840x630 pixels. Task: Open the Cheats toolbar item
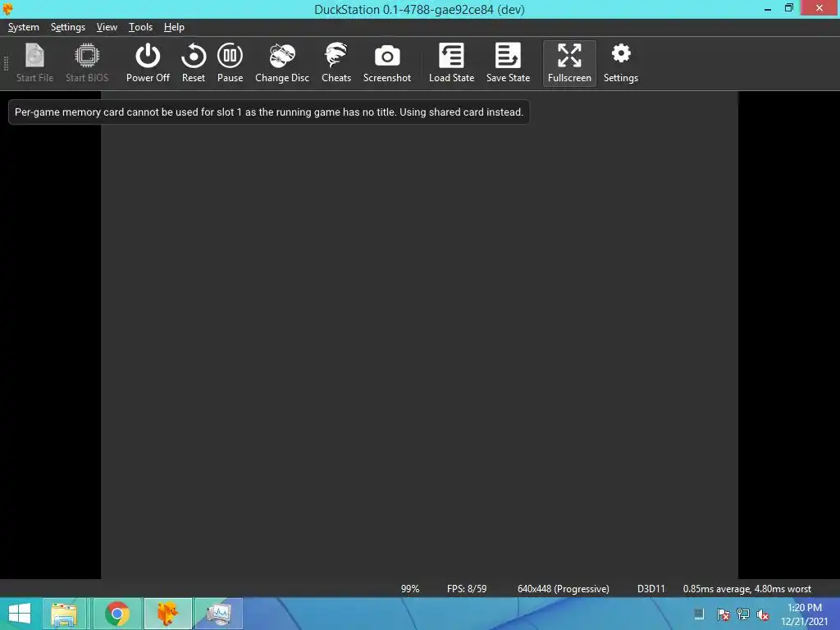pyautogui.click(x=336, y=62)
